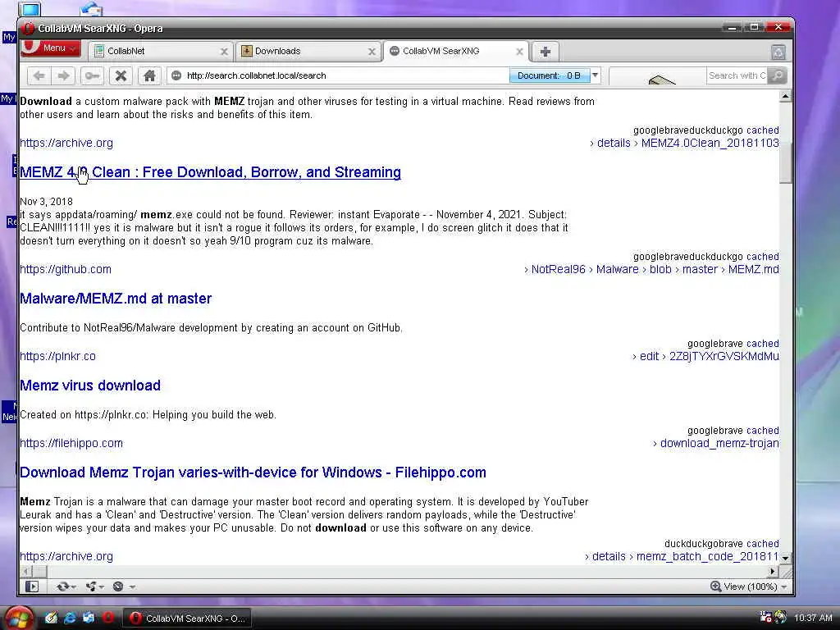Select CollabVM SearXNG taskbar button

pos(188,619)
